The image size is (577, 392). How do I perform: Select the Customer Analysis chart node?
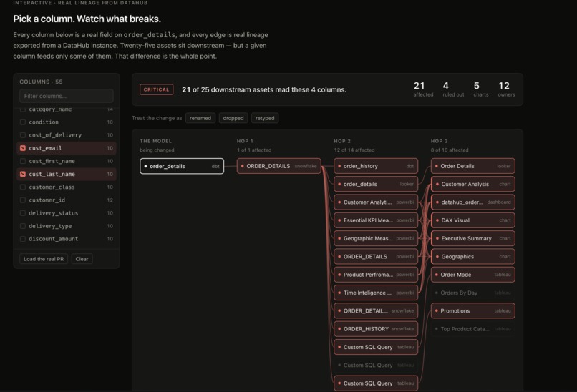pos(473,185)
